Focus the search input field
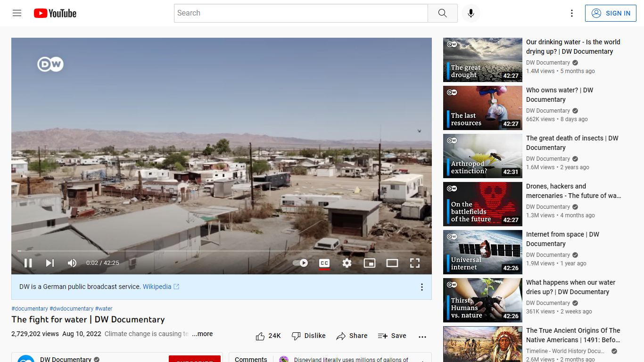The image size is (644, 362). pyautogui.click(x=301, y=13)
